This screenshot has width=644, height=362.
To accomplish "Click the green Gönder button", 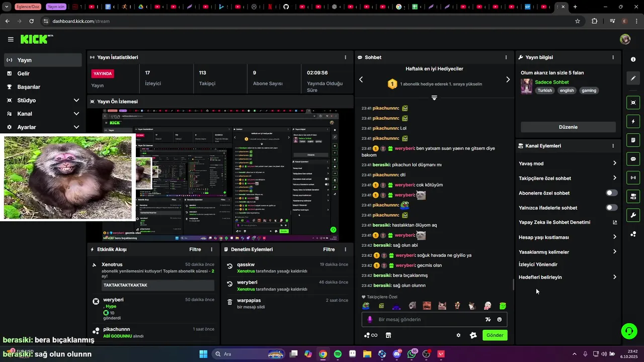I will 495,335.
